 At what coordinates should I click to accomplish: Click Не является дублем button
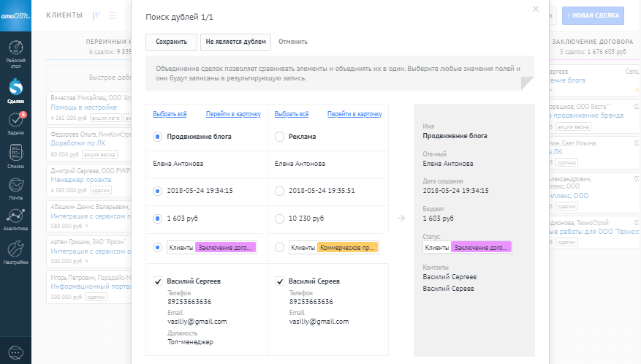coord(235,42)
